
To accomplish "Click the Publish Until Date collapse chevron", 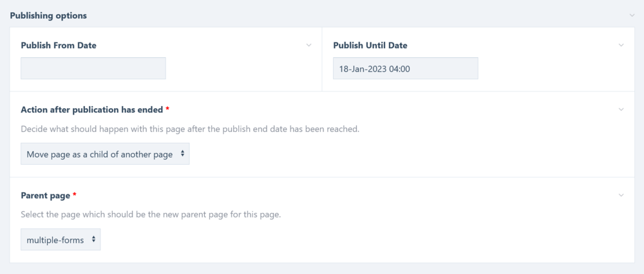I will click(621, 45).
